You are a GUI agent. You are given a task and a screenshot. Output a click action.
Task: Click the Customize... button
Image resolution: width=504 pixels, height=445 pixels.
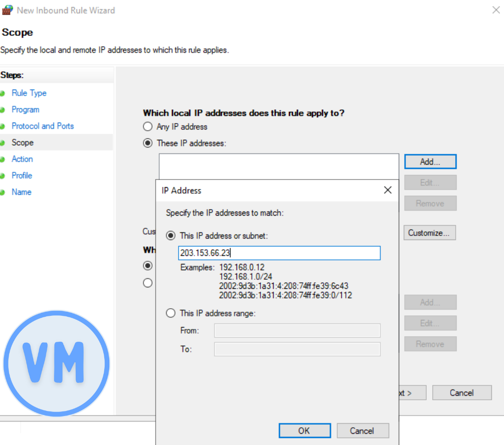point(429,233)
